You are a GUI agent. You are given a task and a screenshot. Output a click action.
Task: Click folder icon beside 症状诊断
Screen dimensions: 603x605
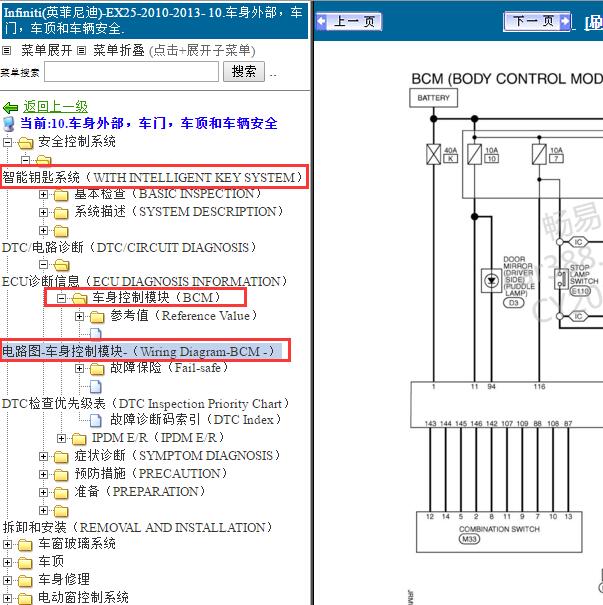(x=61, y=457)
